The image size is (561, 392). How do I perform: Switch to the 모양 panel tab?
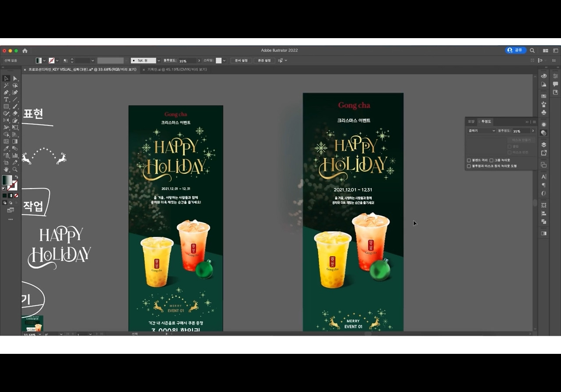tap(471, 121)
